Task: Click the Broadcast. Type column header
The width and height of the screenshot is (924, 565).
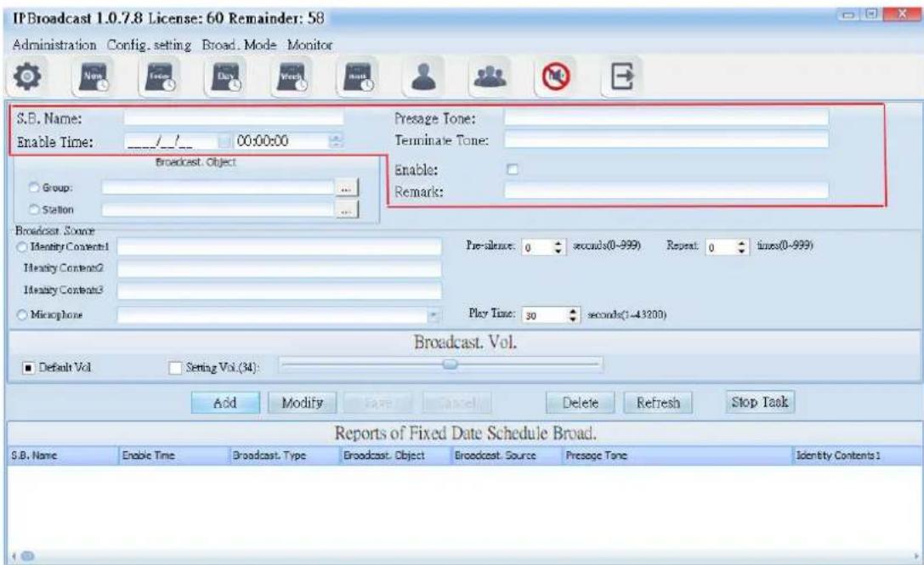Action: click(284, 455)
